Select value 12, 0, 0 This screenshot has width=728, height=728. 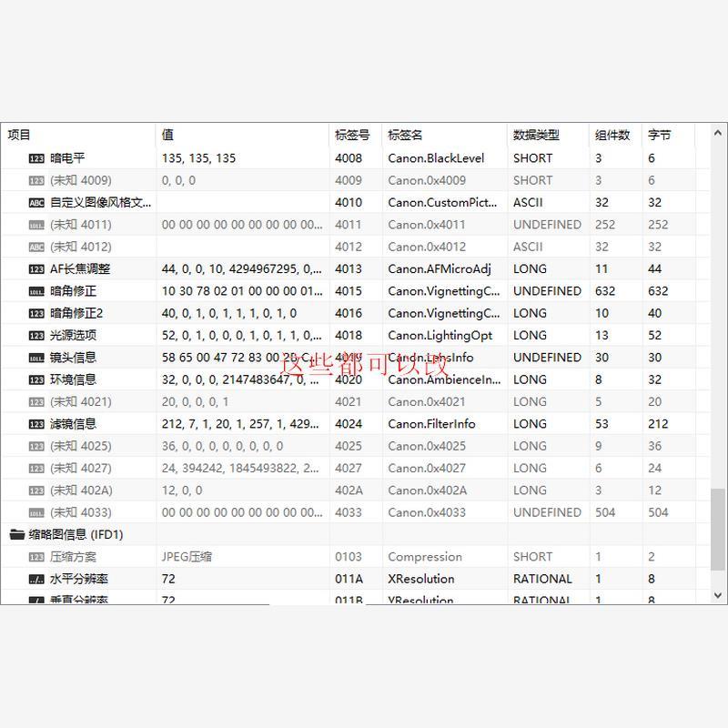(x=182, y=490)
